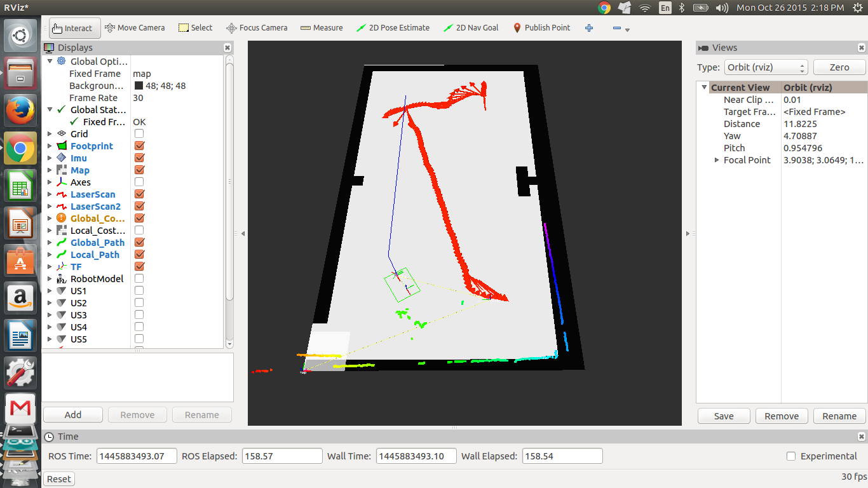Open Files manager from the launcher
Viewport: 868px width, 488px height.
(20, 74)
